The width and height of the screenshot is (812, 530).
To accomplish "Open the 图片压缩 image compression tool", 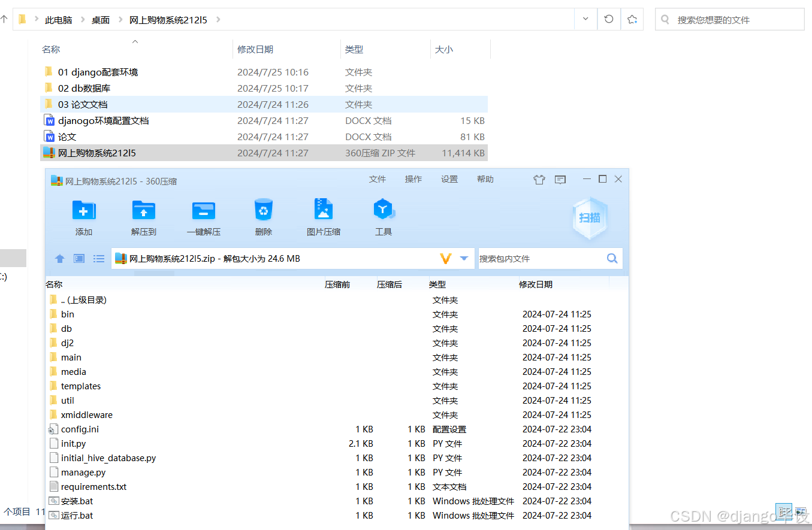I will 324,210.
